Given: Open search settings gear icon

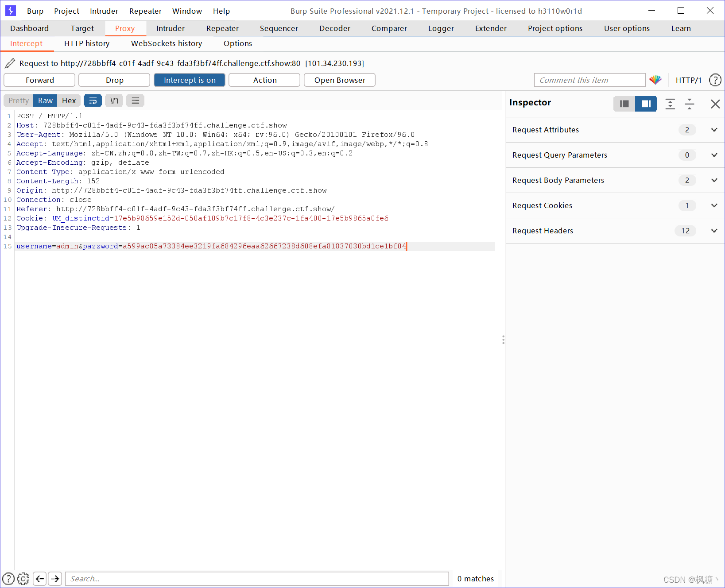Looking at the screenshot, I should pyautogui.click(x=23, y=579).
